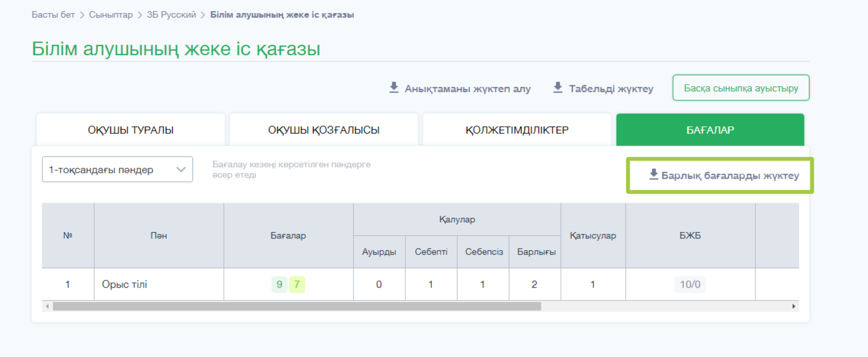
Task: Click the Ауырды value 0 in Орыс тілі row
Action: (x=379, y=284)
